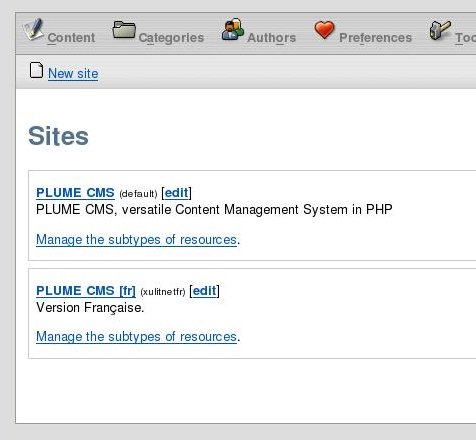The image size is (476, 440).
Task: Click the Version Française description text
Action: 90,308
